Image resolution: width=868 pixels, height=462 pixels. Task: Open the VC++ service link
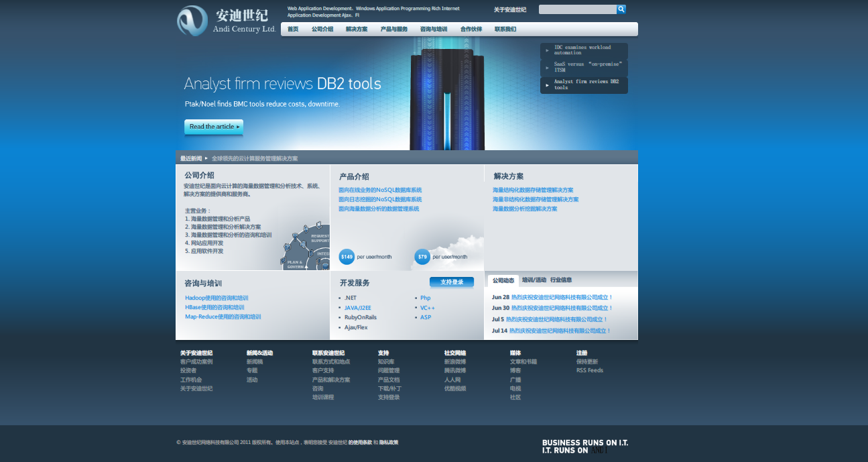click(428, 308)
